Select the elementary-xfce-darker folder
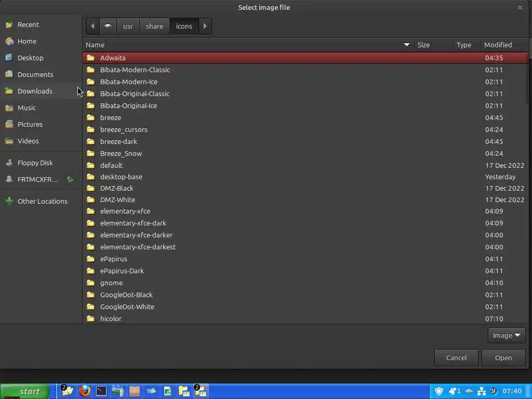The image size is (532, 399). (304, 235)
